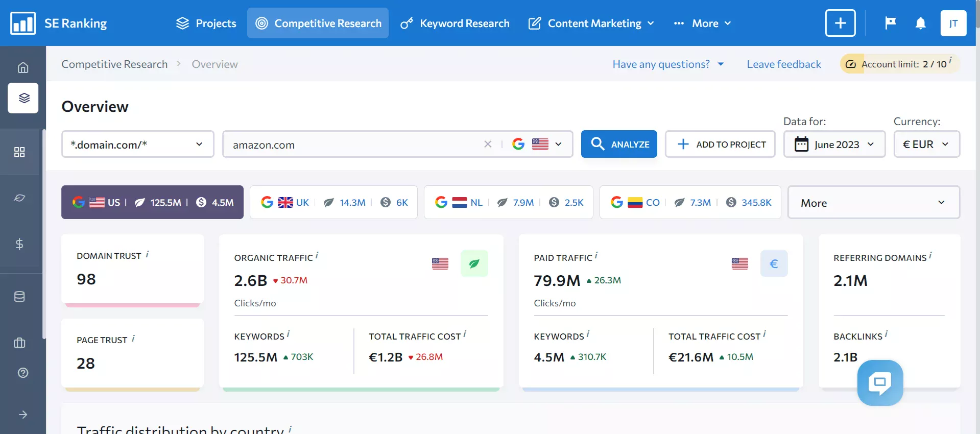Click the info icon beside Backlinks
Screen dimensions: 980x434
click(x=886, y=334)
